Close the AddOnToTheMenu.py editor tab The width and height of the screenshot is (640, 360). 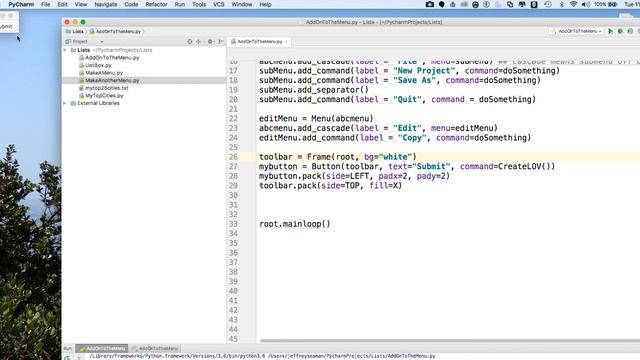(x=287, y=42)
